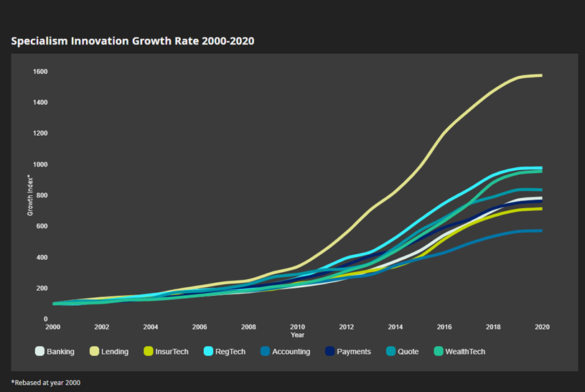Click the 2000 tick label on the x-axis
The height and width of the screenshot is (392, 585).
(52, 327)
